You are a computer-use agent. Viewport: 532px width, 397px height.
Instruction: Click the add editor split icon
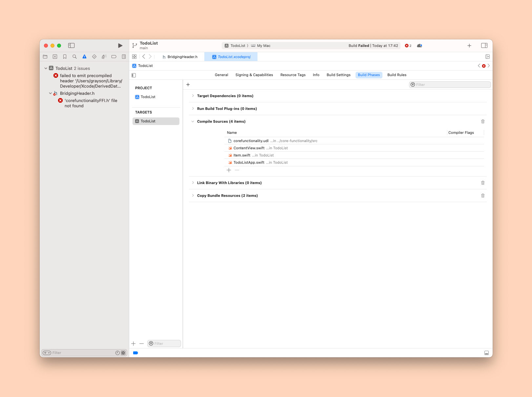[x=487, y=57]
